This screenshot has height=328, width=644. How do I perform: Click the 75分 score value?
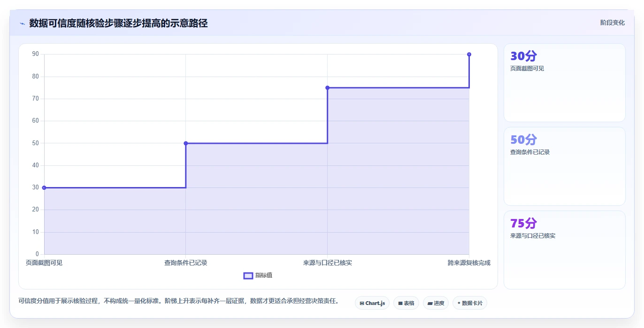(x=523, y=224)
